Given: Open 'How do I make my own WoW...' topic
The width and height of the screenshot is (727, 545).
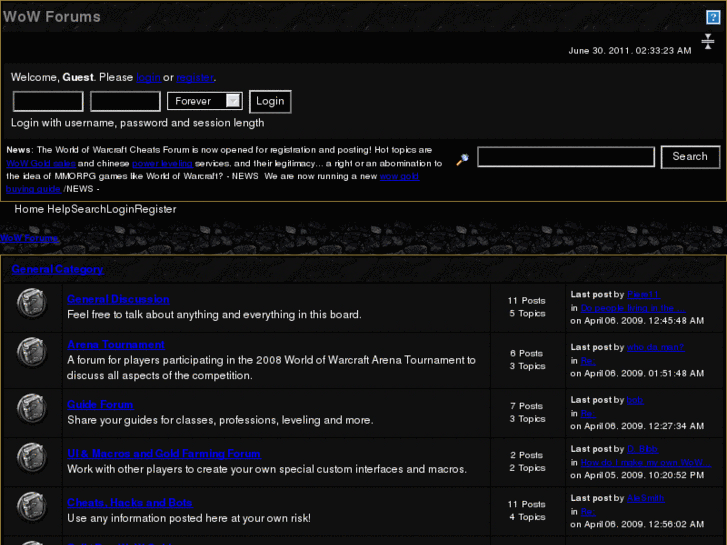Looking at the screenshot, I should (645, 462).
